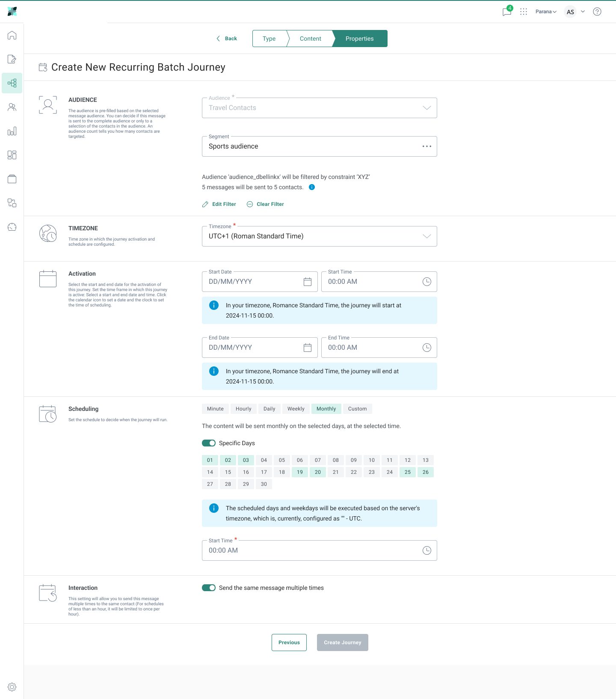Toggle the Specific Days switch

tap(209, 443)
